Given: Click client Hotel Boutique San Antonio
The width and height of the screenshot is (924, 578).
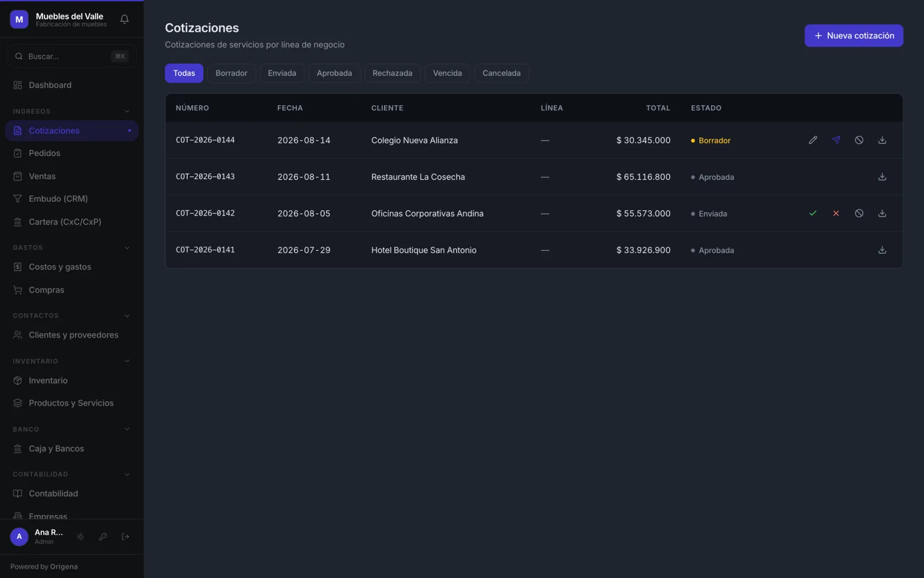Looking at the screenshot, I should [x=424, y=250].
